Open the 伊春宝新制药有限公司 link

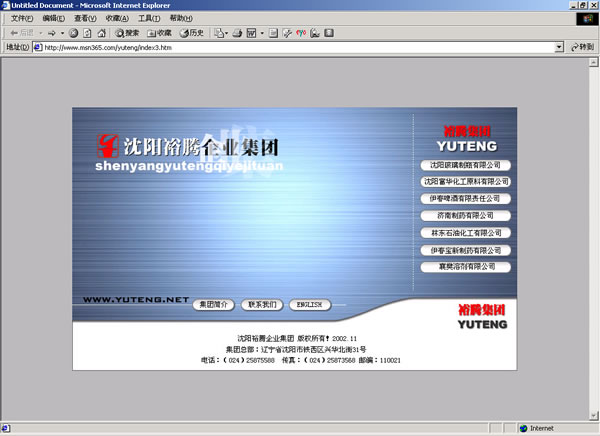point(466,250)
